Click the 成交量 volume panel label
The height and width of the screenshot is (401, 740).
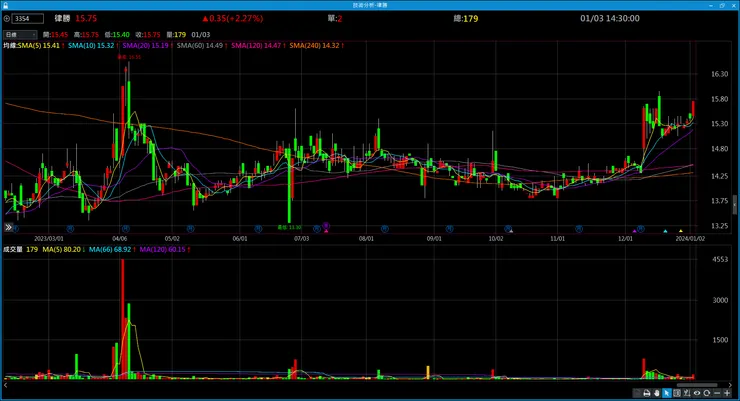(13, 249)
